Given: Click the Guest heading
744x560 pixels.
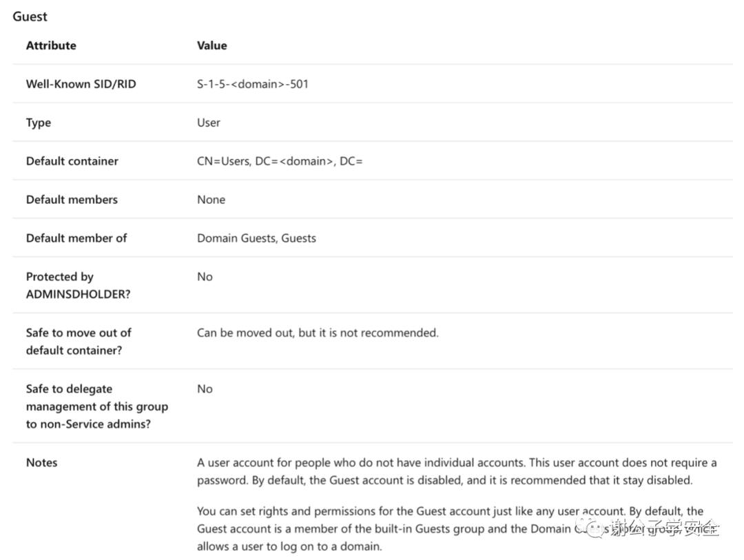Looking at the screenshot, I should point(30,16).
